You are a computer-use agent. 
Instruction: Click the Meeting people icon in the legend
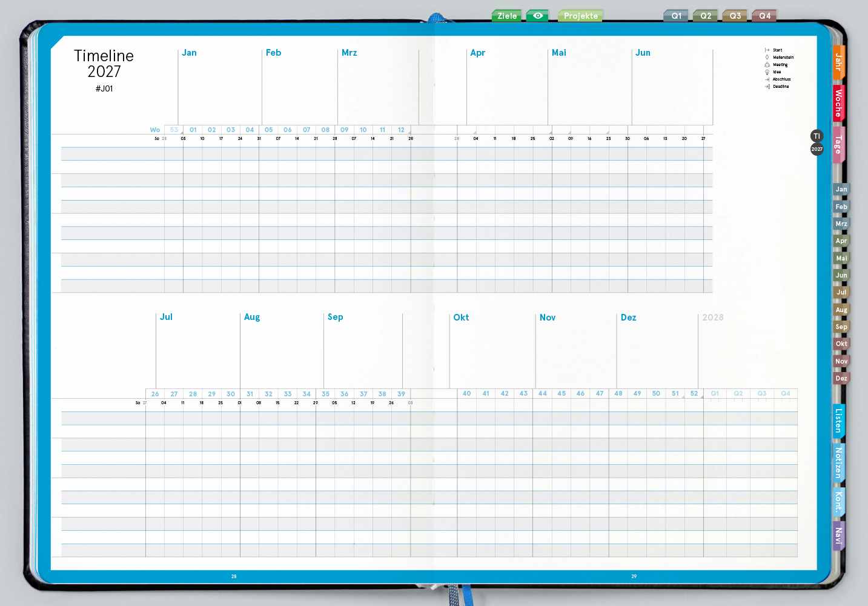click(x=767, y=65)
